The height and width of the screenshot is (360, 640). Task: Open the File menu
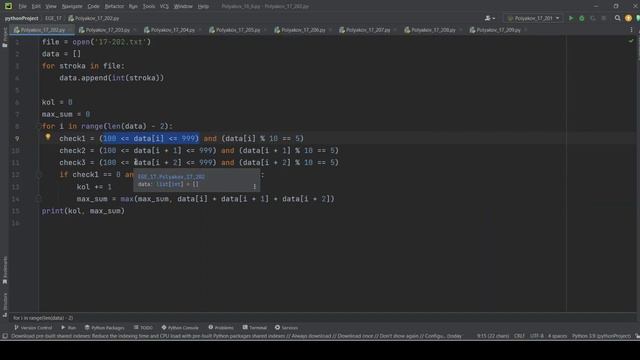(x=22, y=7)
